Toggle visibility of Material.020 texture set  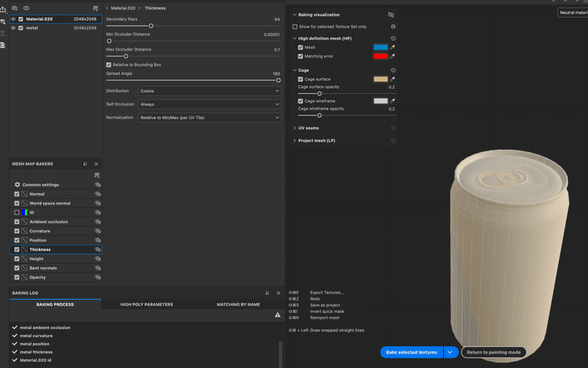13,19
